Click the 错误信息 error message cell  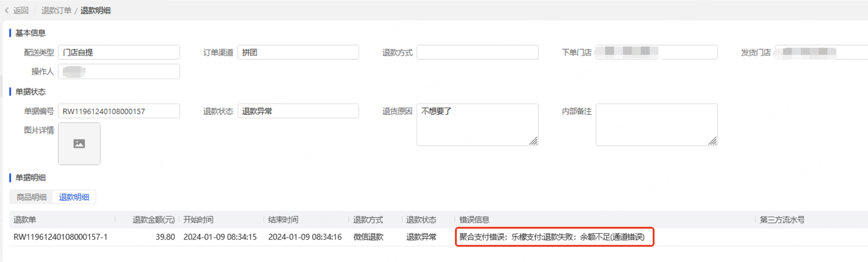coord(552,237)
